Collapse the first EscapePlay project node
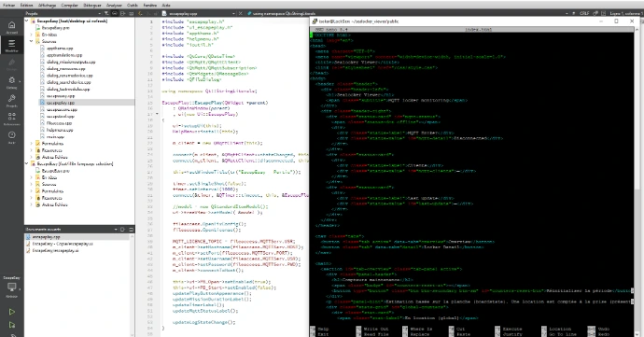 click(27, 21)
